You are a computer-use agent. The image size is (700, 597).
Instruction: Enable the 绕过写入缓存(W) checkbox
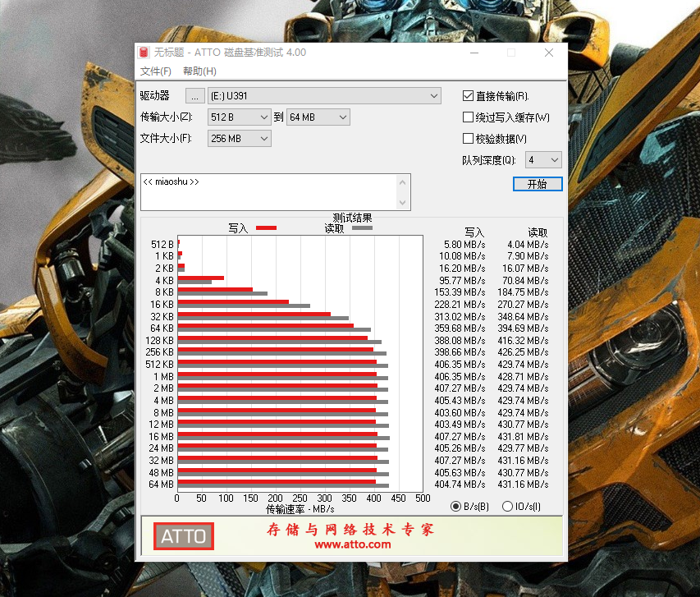pos(468,117)
